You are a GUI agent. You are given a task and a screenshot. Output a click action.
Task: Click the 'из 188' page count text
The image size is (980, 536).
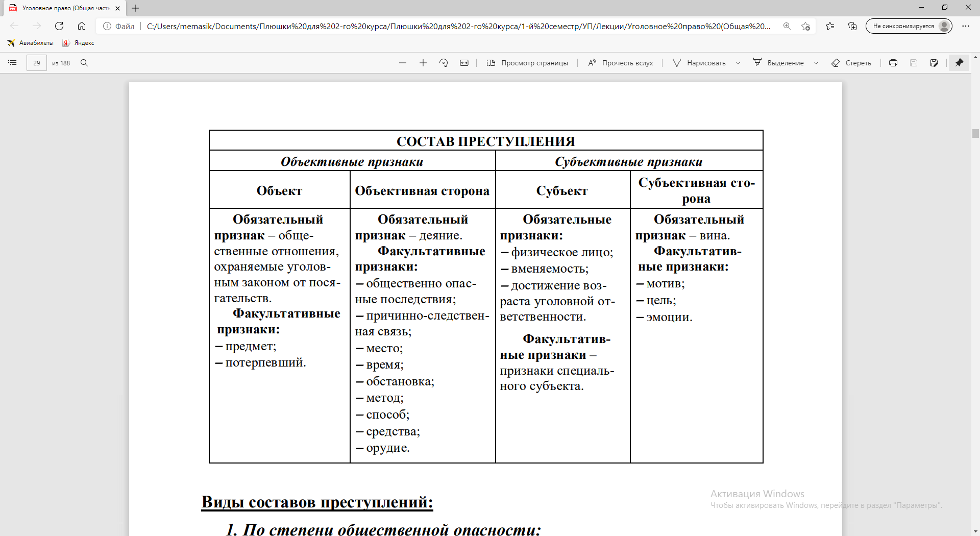point(61,63)
